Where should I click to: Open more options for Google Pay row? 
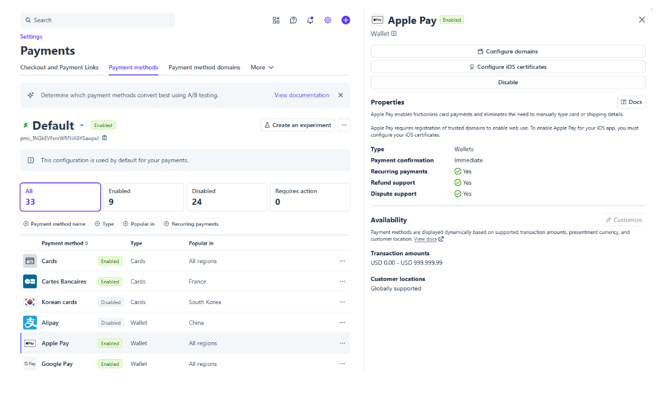coord(342,364)
